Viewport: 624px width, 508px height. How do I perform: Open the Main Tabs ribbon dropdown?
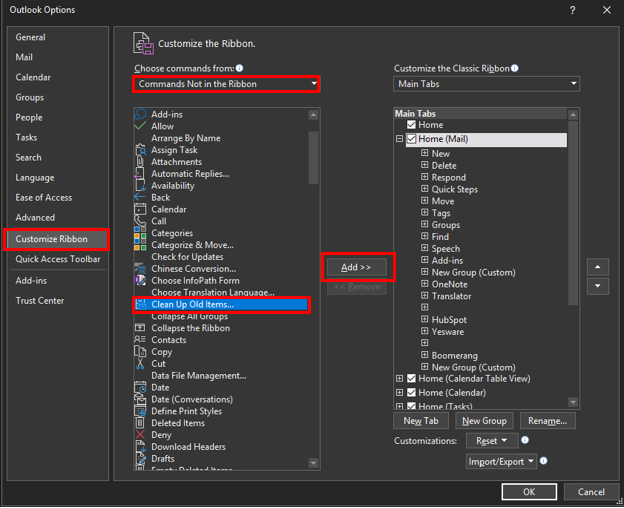(486, 84)
